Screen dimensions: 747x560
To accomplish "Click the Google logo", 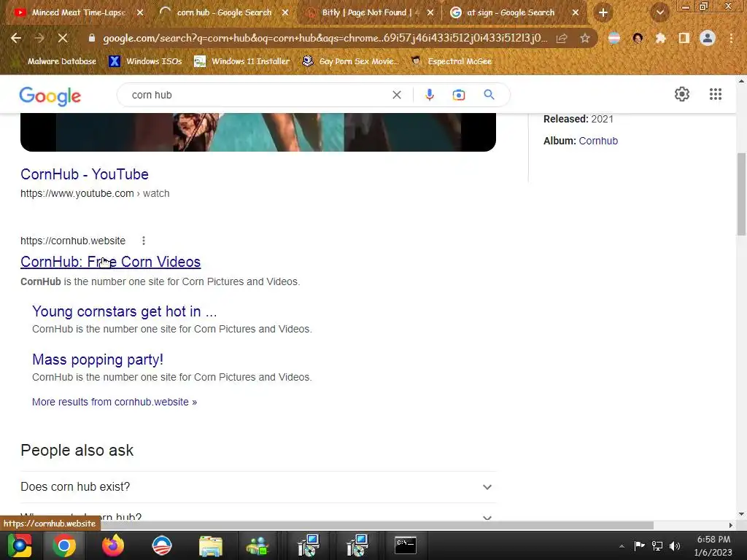I will (x=50, y=96).
